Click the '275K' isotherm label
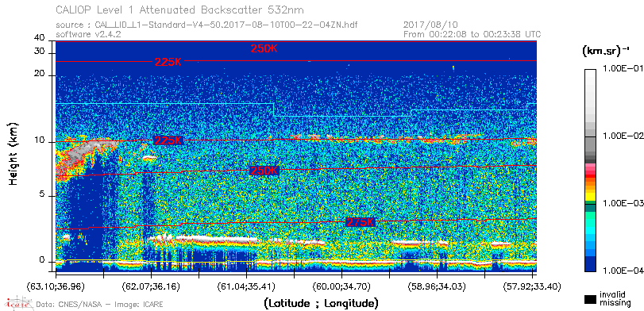Image resolution: width=644 pixels, height=311 pixels. [361, 222]
